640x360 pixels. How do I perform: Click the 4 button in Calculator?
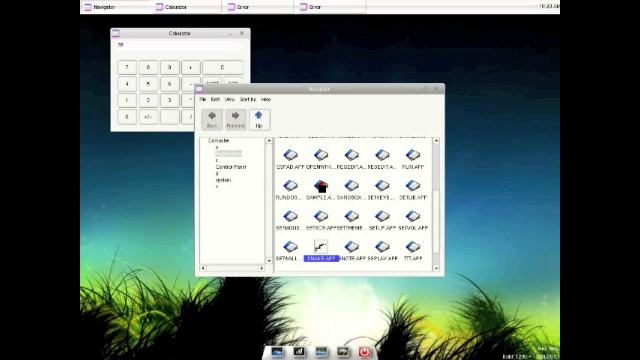(127, 84)
